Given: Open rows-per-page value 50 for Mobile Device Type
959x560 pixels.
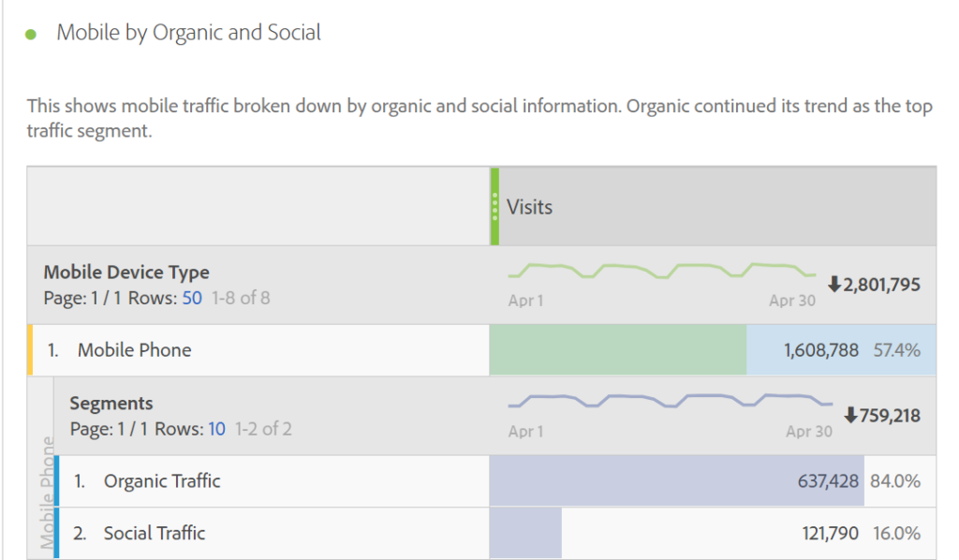Looking at the screenshot, I should tap(192, 299).
